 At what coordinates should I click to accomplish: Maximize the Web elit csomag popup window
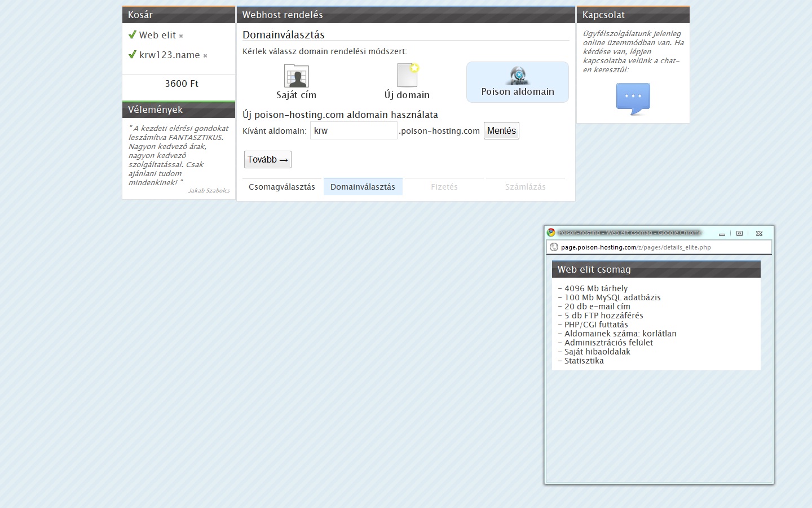(x=739, y=233)
